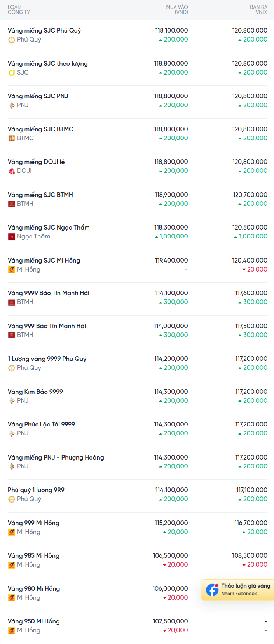Click the red DOJI logo icon

coord(12,171)
